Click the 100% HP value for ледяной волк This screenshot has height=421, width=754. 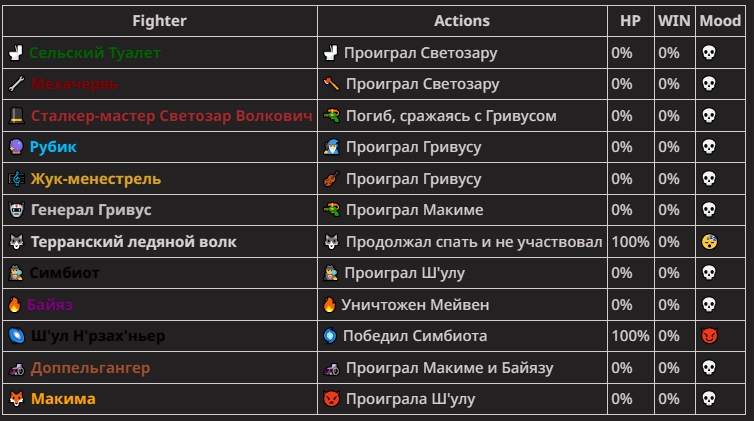630,241
